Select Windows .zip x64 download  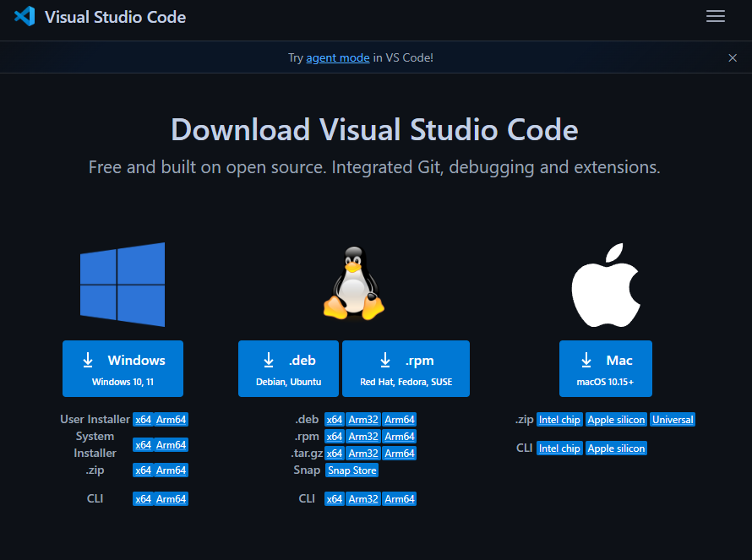[143, 470]
